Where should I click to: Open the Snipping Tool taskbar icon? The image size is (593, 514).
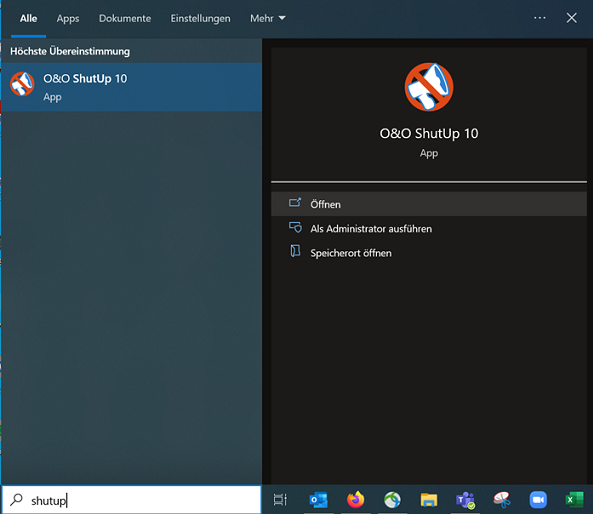[502, 500]
